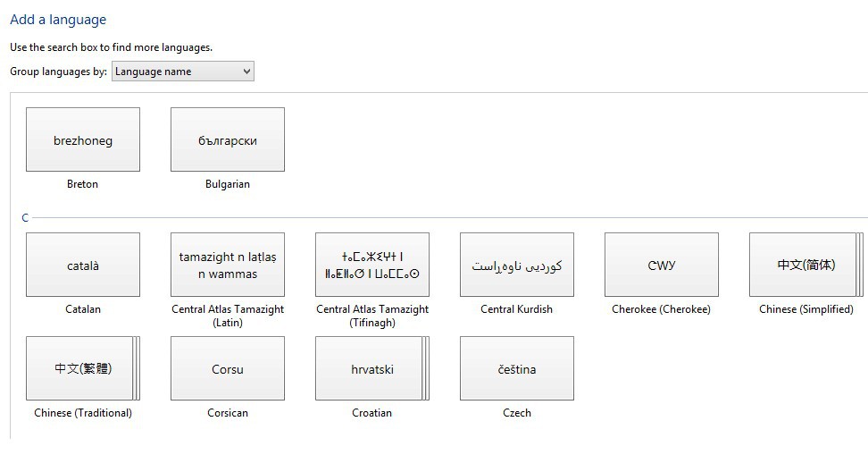Select the Cherokee language tile
Image resolution: width=868 pixels, height=472 pixels.
pos(662,265)
